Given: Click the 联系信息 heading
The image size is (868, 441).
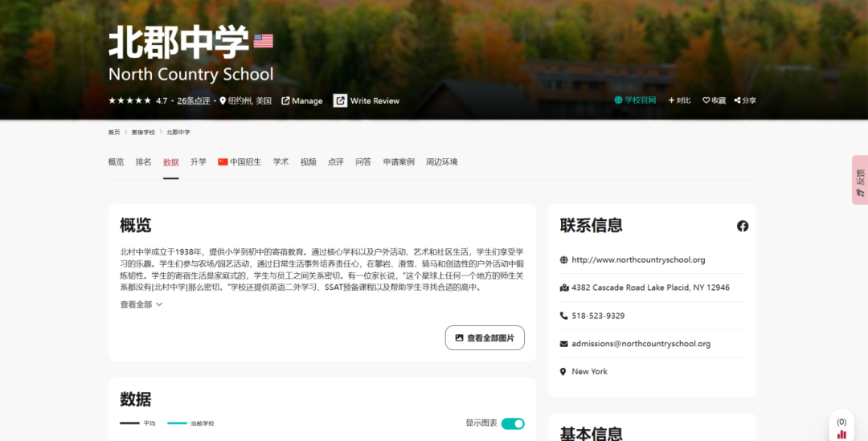Looking at the screenshot, I should point(592,225).
